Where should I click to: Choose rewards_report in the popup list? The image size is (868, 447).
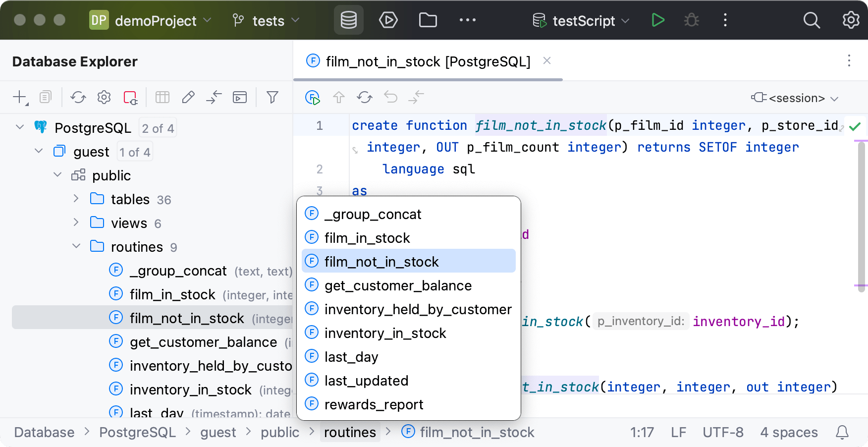tap(409, 404)
